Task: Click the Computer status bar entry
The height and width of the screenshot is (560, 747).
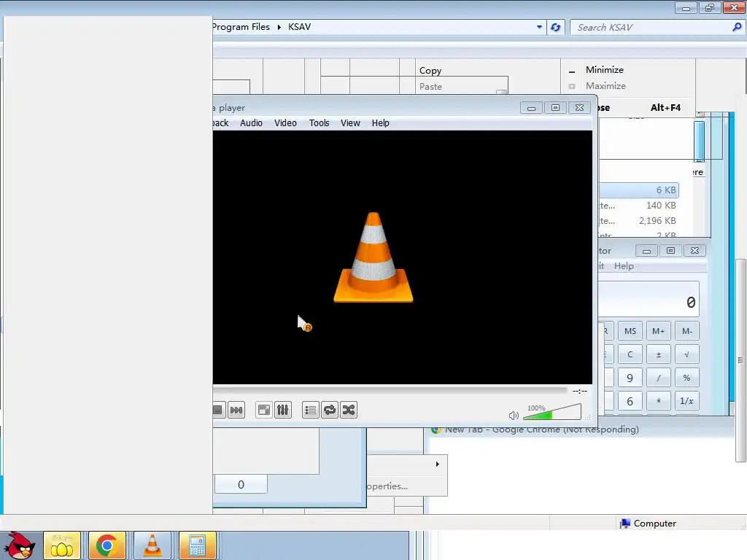Action: coord(648,524)
